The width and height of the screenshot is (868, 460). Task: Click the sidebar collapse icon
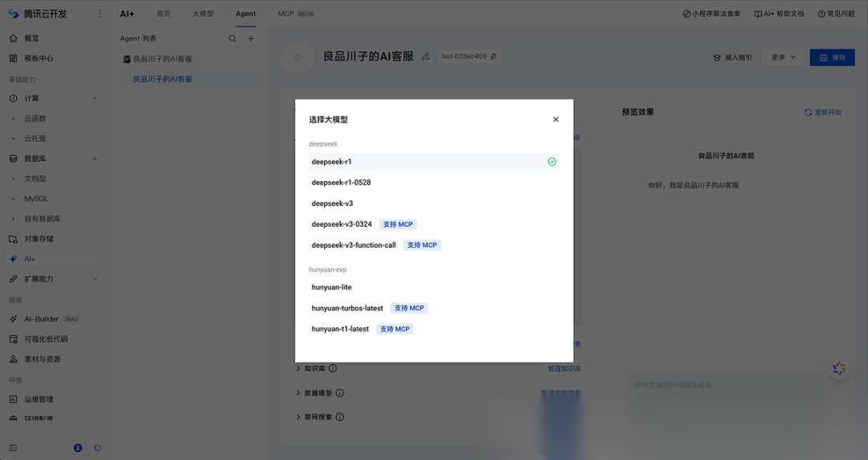pyautogui.click(x=14, y=448)
